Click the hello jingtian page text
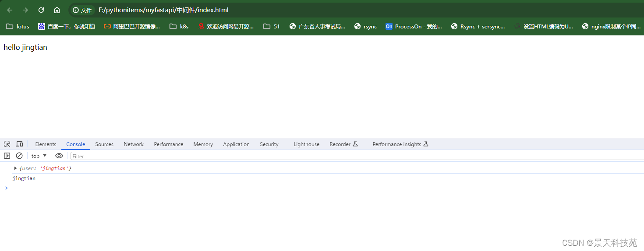The height and width of the screenshot is (251, 644). tap(25, 47)
